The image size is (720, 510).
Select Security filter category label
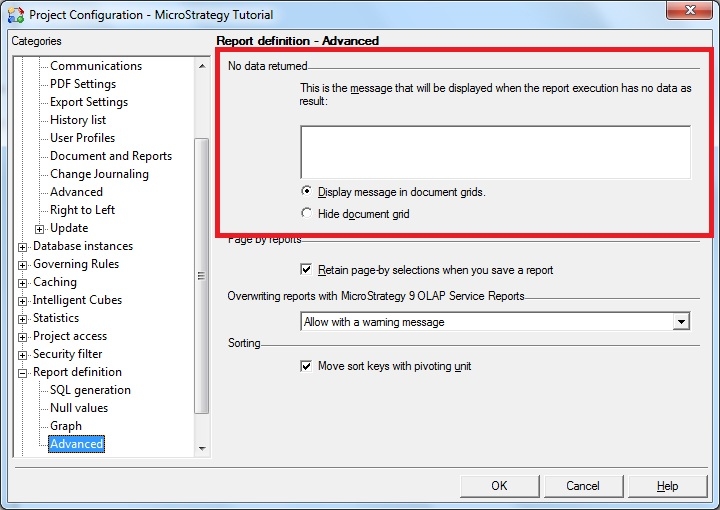68,354
